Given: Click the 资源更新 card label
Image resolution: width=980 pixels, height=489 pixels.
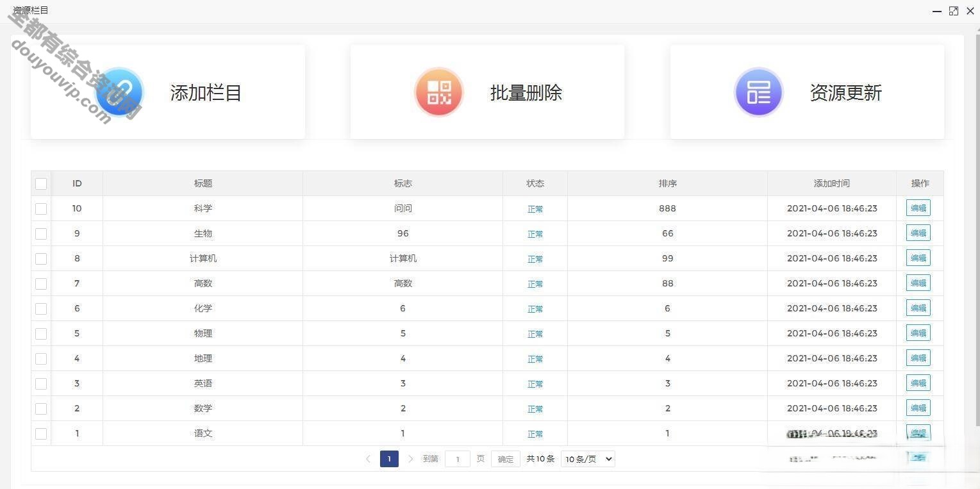Looking at the screenshot, I should click(846, 93).
